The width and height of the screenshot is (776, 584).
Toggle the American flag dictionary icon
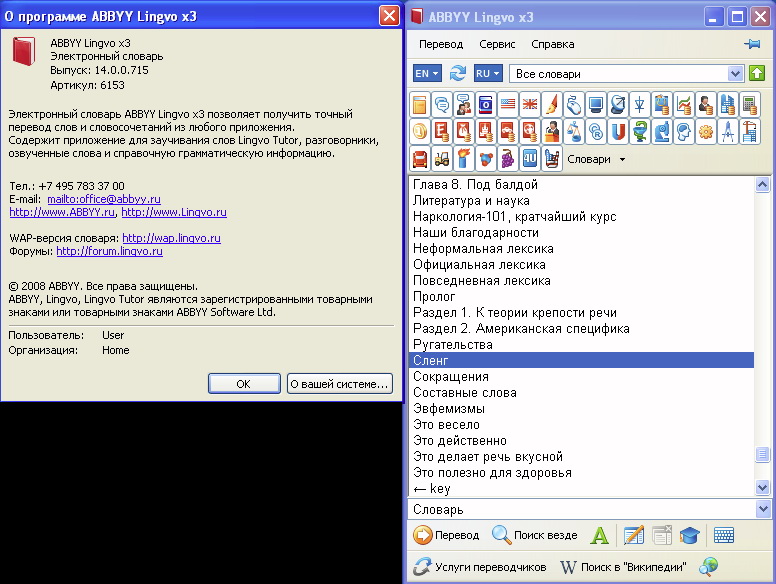[x=508, y=104]
